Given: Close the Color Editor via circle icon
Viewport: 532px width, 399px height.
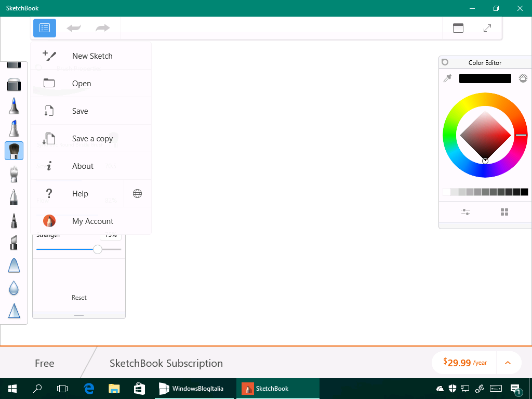Looking at the screenshot, I should pyautogui.click(x=445, y=62).
